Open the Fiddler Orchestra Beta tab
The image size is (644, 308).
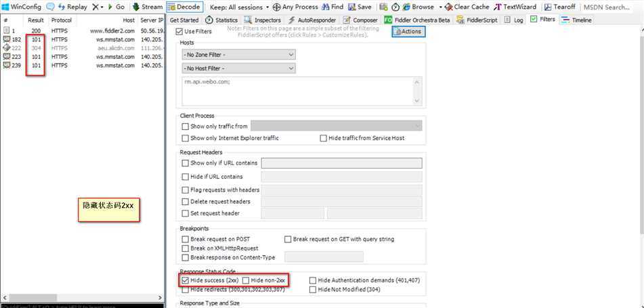coord(417,20)
